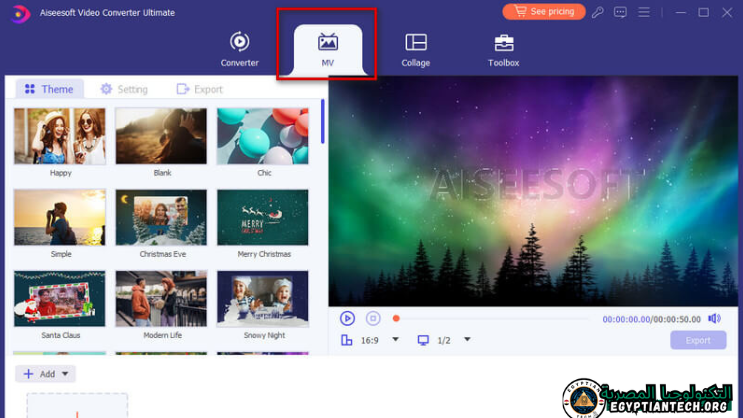This screenshot has height=418, width=743.
Task: Open the feedback message icon
Action: (x=620, y=13)
